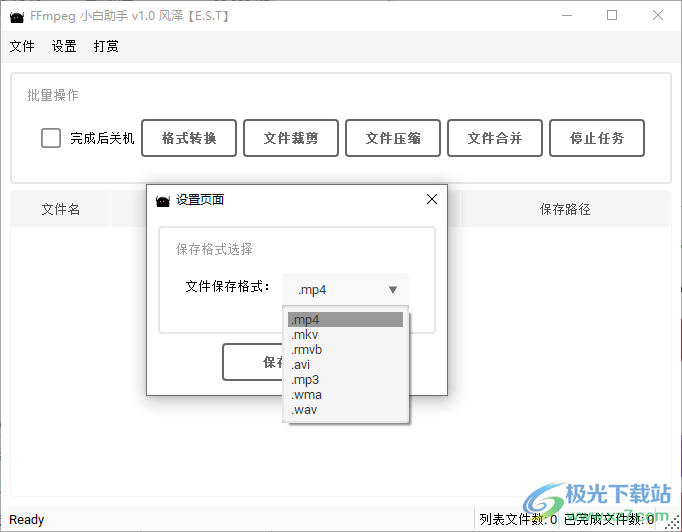The width and height of the screenshot is (682, 532).
Task: Click the 停止任务 button
Action: (x=597, y=138)
